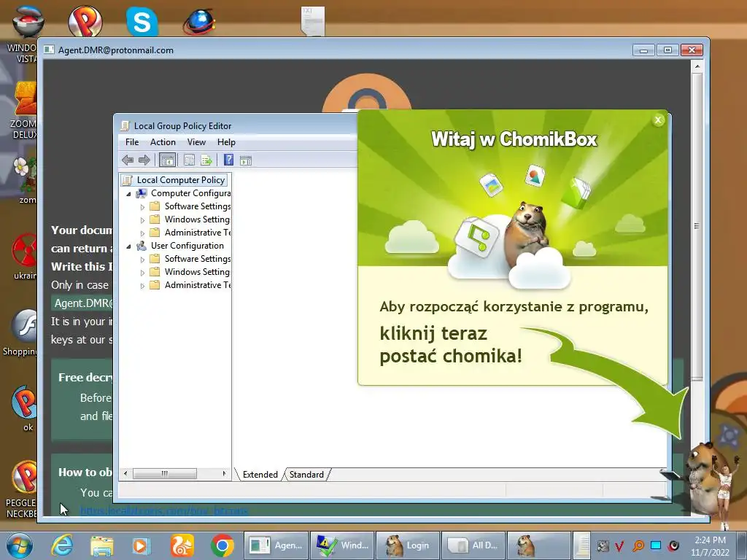Click the vertical scrollbar thumb in Agent.DMR window
This screenshot has height=560, width=747.
click(x=697, y=226)
